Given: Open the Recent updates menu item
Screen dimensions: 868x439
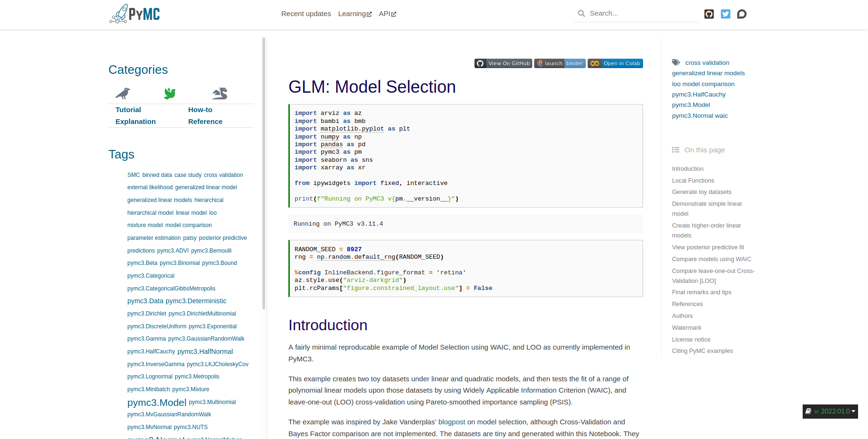Looking at the screenshot, I should pyautogui.click(x=306, y=14).
